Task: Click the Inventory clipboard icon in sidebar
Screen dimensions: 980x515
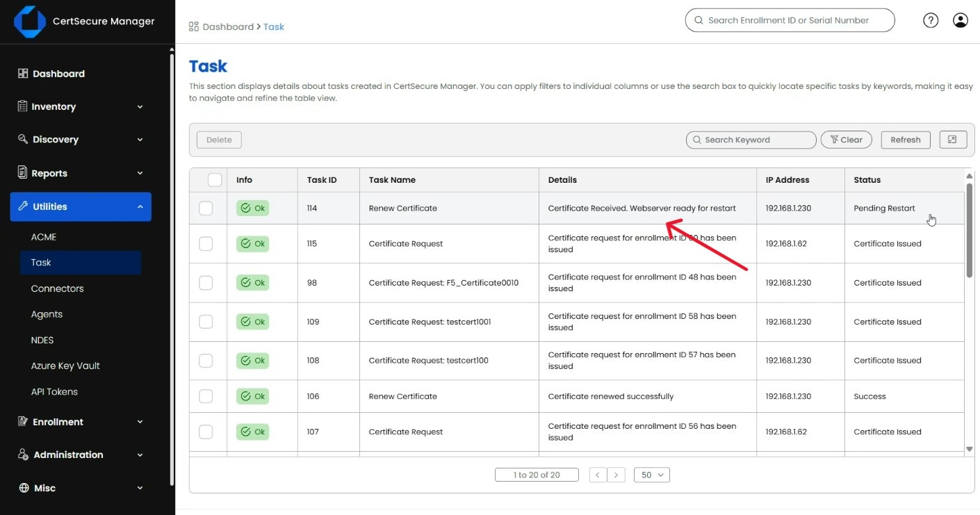Action: coord(23,106)
